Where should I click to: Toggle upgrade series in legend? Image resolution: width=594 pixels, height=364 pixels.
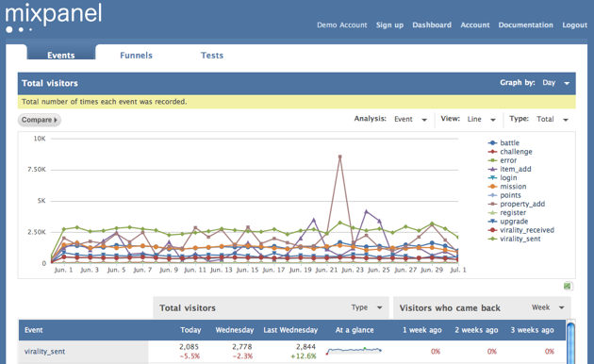pos(508,222)
